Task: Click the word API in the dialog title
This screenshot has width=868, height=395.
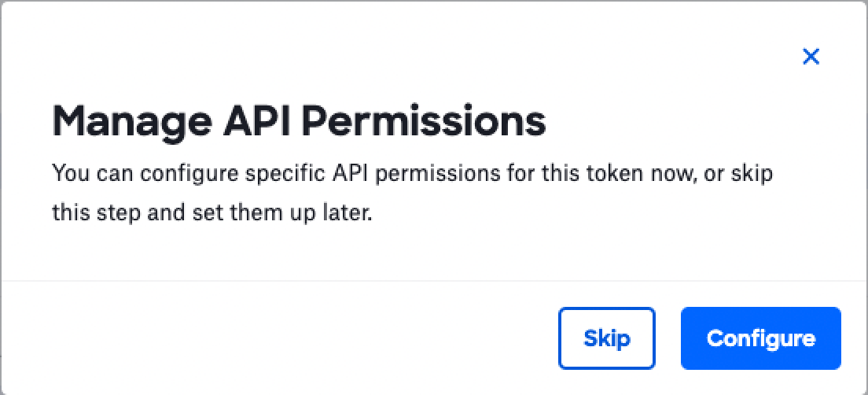Action: (248, 122)
